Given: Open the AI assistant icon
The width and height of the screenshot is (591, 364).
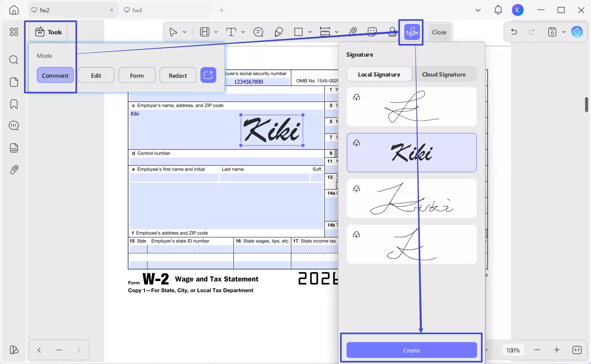Looking at the screenshot, I should 577,32.
